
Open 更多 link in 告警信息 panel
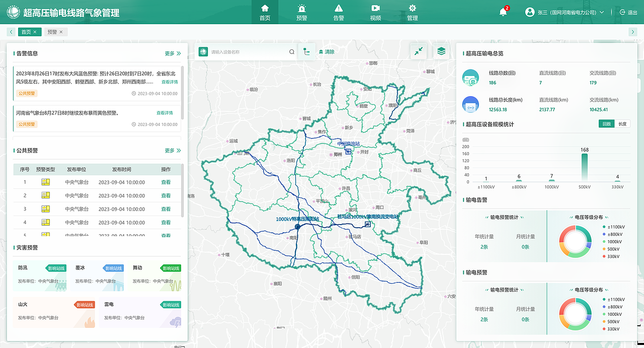coord(173,53)
